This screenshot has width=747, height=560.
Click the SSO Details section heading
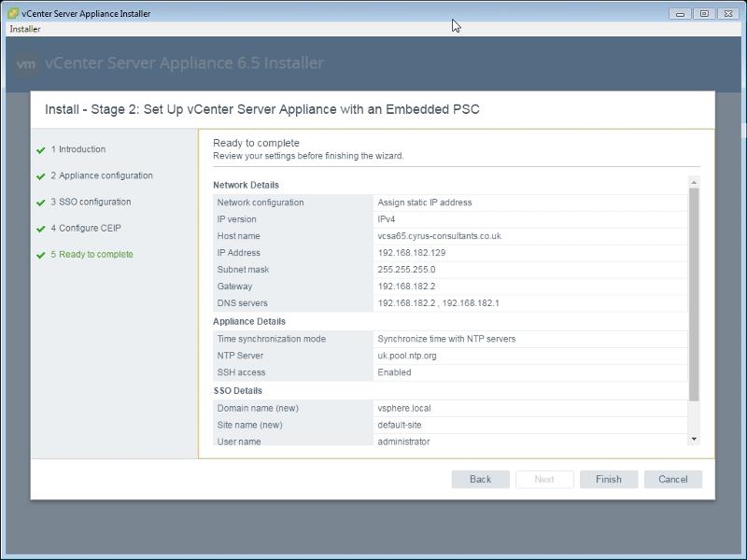click(x=238, y=391)
